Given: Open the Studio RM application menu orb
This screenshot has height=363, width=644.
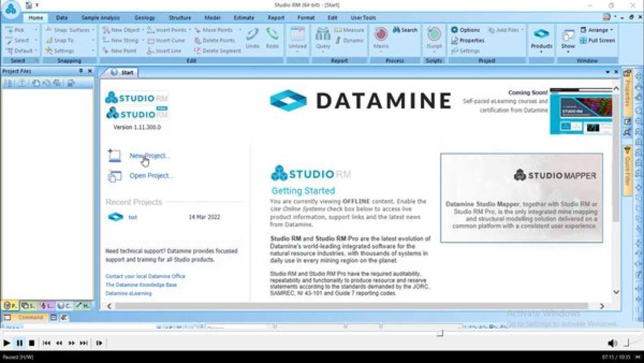Looking at the screenshot, I should tap(10, 8).
